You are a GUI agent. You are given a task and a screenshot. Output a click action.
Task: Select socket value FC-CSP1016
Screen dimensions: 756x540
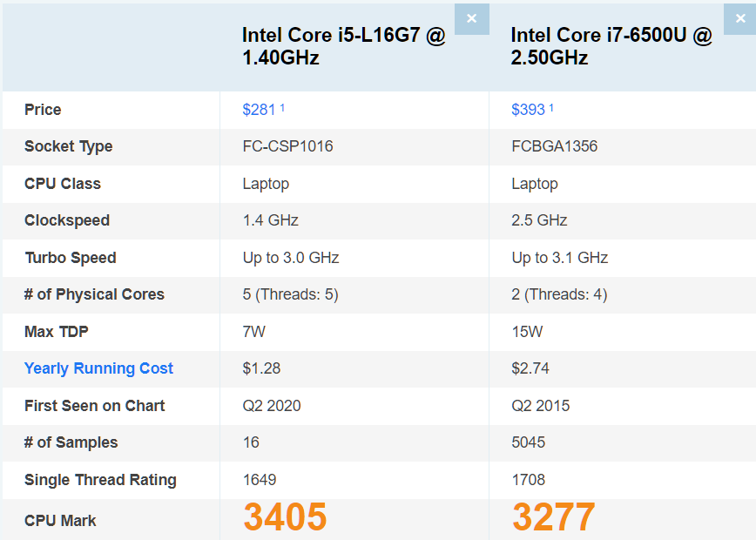(x=287, y=146)
